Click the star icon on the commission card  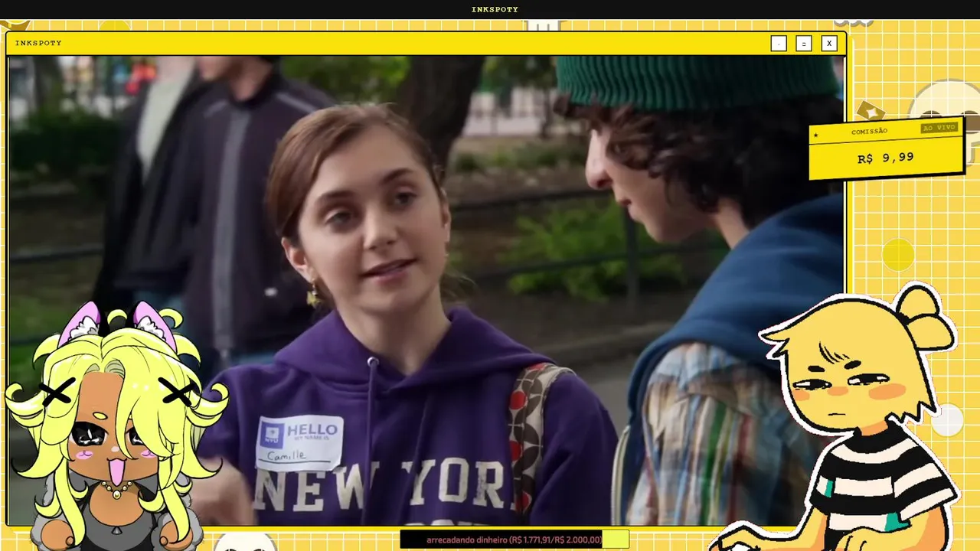tap(816, 135)
